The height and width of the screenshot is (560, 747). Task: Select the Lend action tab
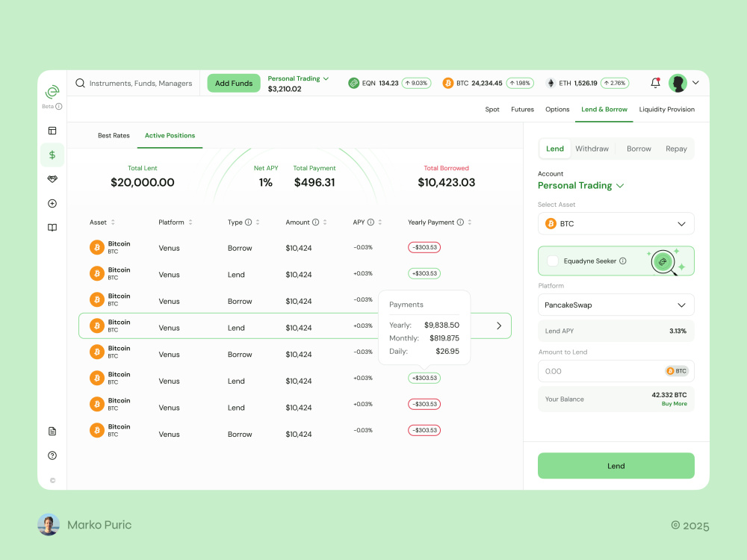555,149
